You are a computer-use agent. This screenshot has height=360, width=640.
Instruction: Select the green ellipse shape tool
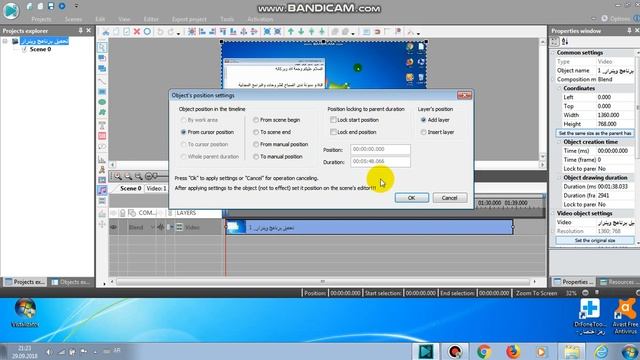[102, 102]
